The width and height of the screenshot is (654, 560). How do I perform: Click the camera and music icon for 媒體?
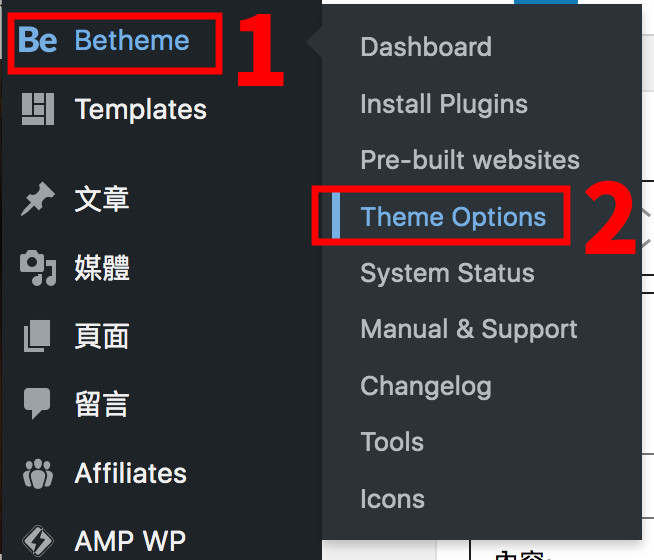38,268
